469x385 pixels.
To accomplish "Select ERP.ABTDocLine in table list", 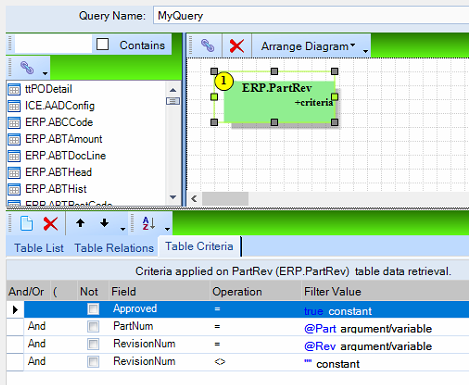I will click(x=66, y=156).
